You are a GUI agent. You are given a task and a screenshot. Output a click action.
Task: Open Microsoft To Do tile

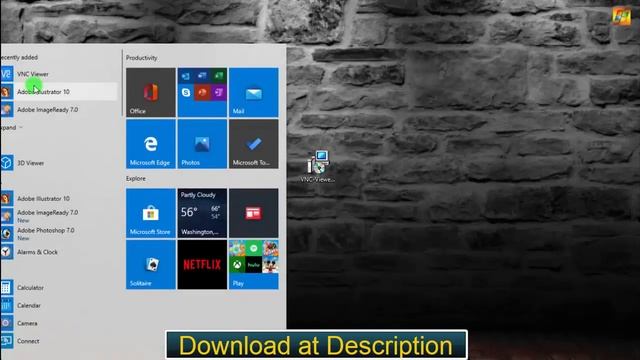253,144
